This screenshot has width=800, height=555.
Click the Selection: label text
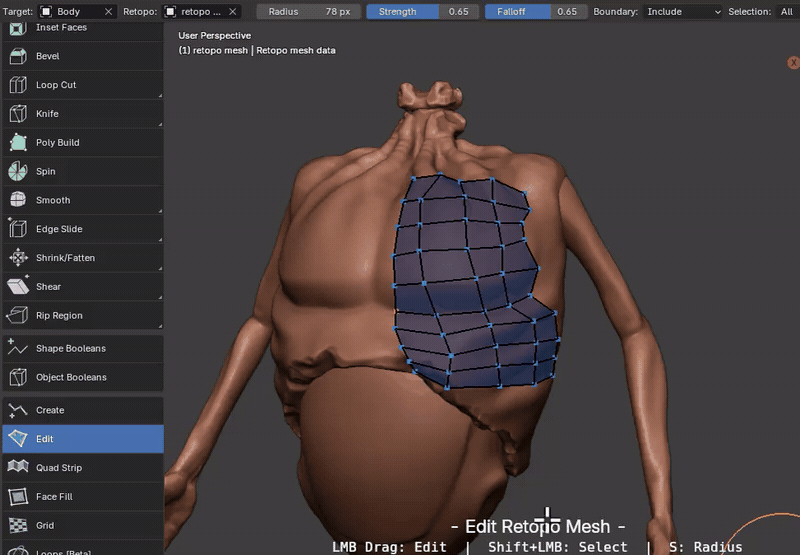click(x=749, y=11)
